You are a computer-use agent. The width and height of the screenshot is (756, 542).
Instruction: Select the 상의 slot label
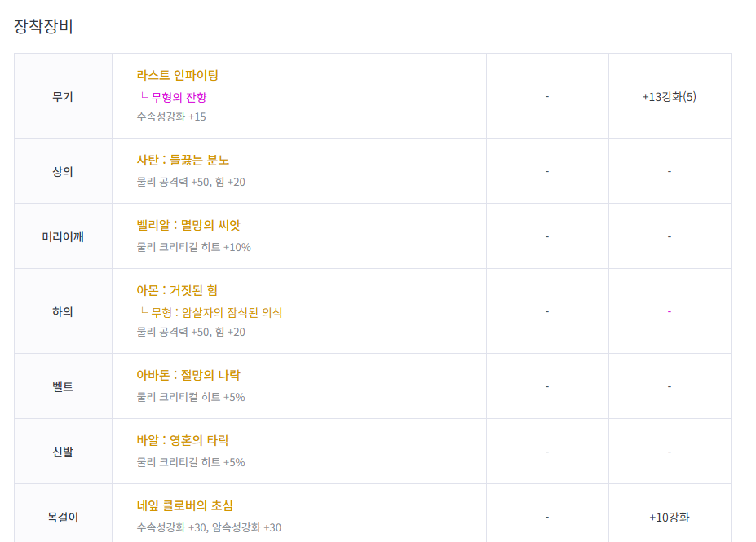63,171
